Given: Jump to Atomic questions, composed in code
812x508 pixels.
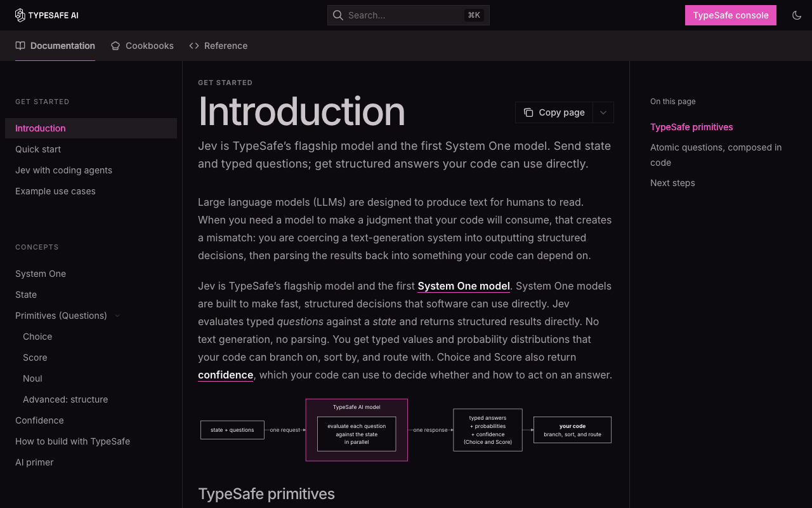Looking at the screenshot, I should click(716, 155).
